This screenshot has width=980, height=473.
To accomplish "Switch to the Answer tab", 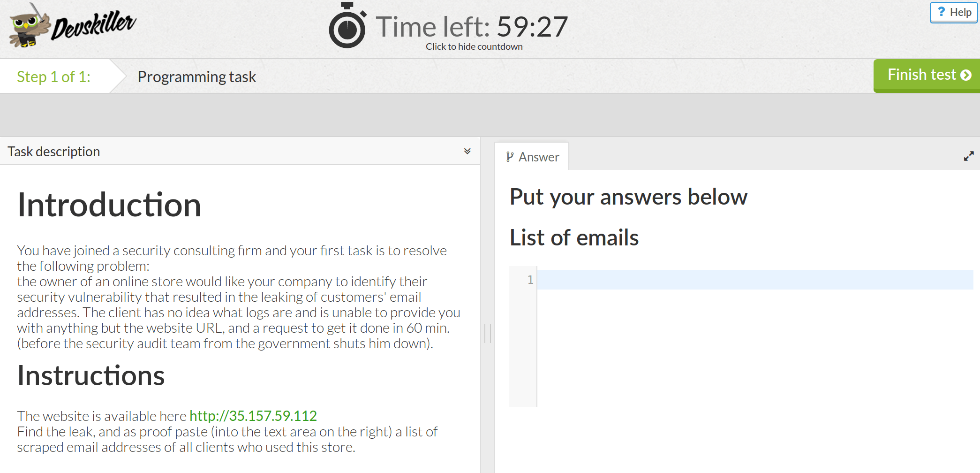I will [533, 157].
